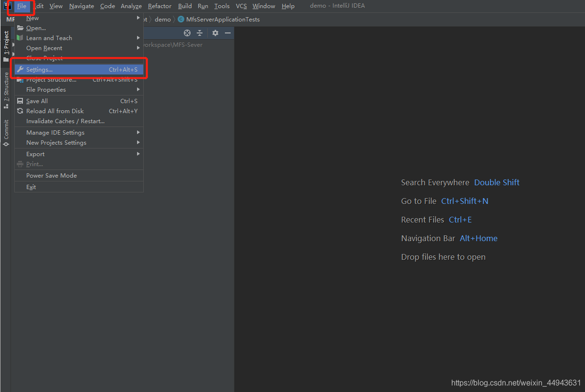Click the locate target icon in Project panel
The width and height of the screenshot is (585, 392).
(187, 33)
